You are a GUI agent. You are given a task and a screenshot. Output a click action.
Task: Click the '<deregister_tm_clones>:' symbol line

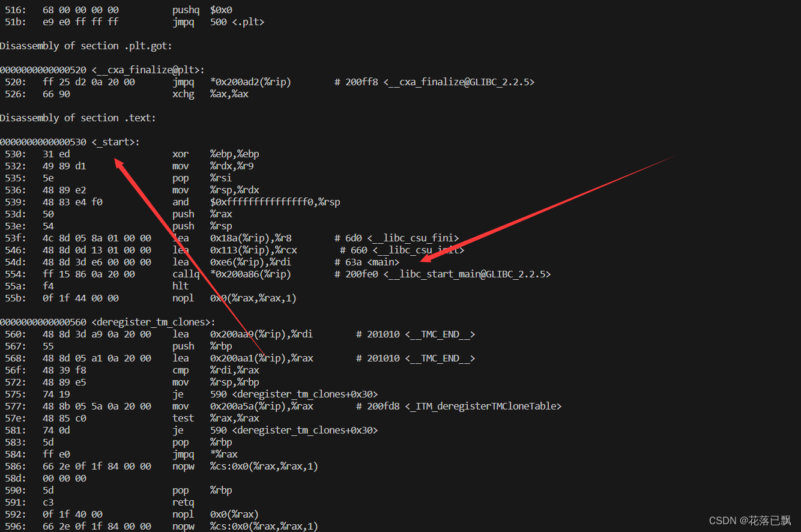107,322
